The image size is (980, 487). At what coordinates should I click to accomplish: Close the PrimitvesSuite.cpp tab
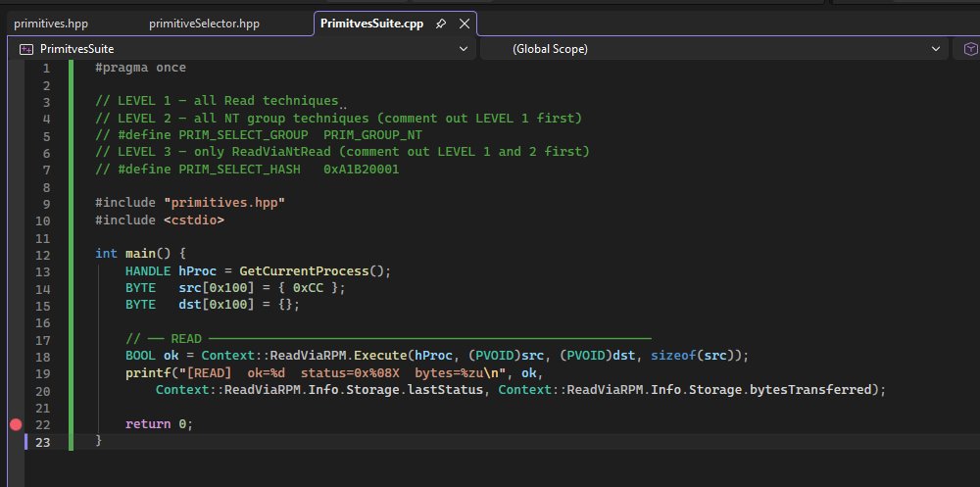pyautogui.click(x=465, y=24)
